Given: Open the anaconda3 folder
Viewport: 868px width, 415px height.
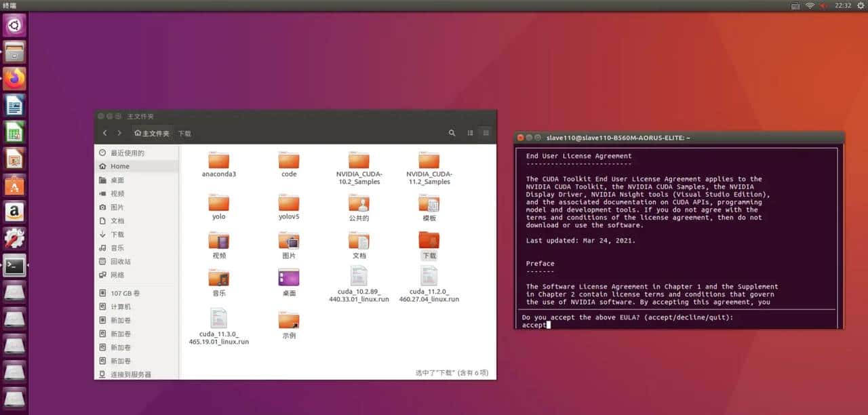Looking at the screenshot, I should click(218, 163).
